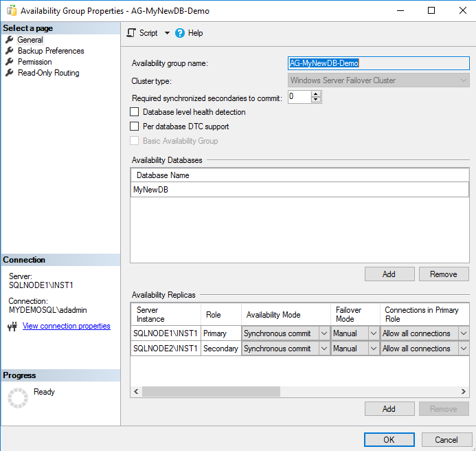Click the Basic Availability Group checkbox

pyautogui.click(x=134, y=141)
